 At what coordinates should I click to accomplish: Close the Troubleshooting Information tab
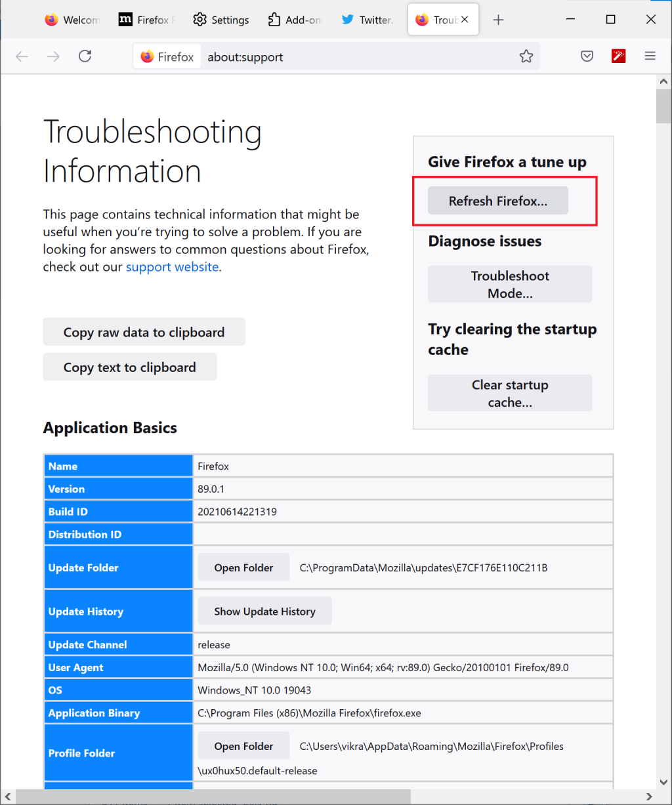point(465,20)
